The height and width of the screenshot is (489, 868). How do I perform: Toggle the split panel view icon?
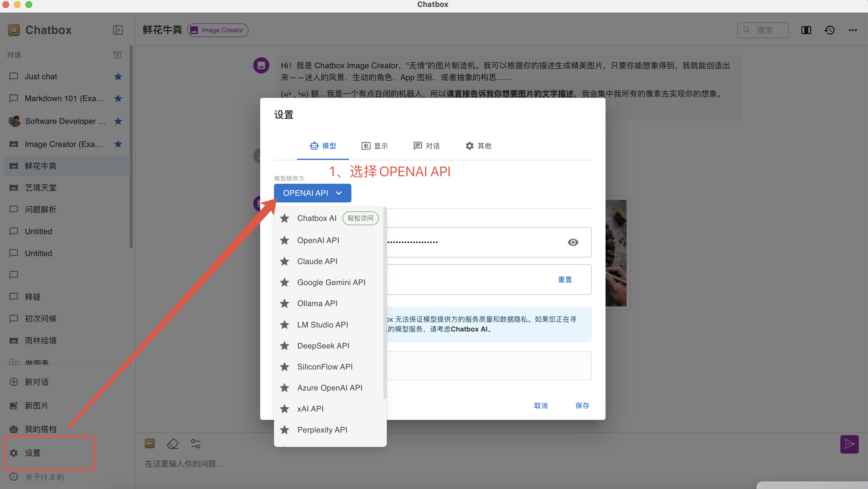click(x=806, y=30)
